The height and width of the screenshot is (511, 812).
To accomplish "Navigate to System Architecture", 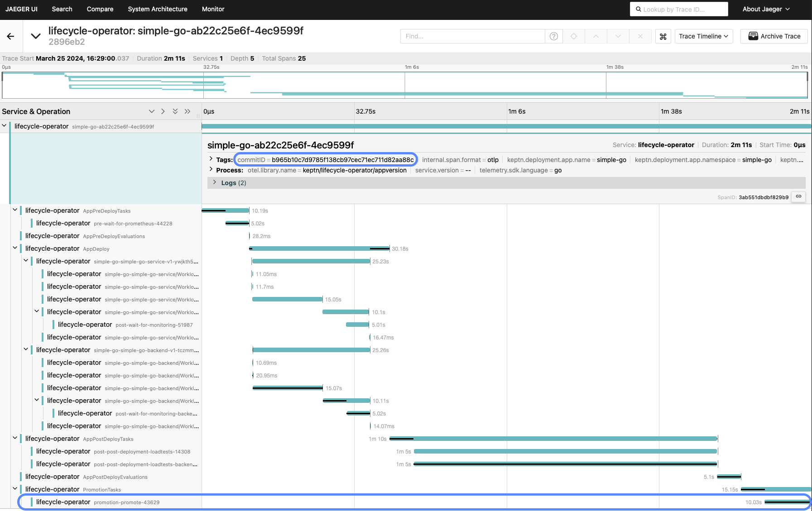I will click(x=157, y=9).
